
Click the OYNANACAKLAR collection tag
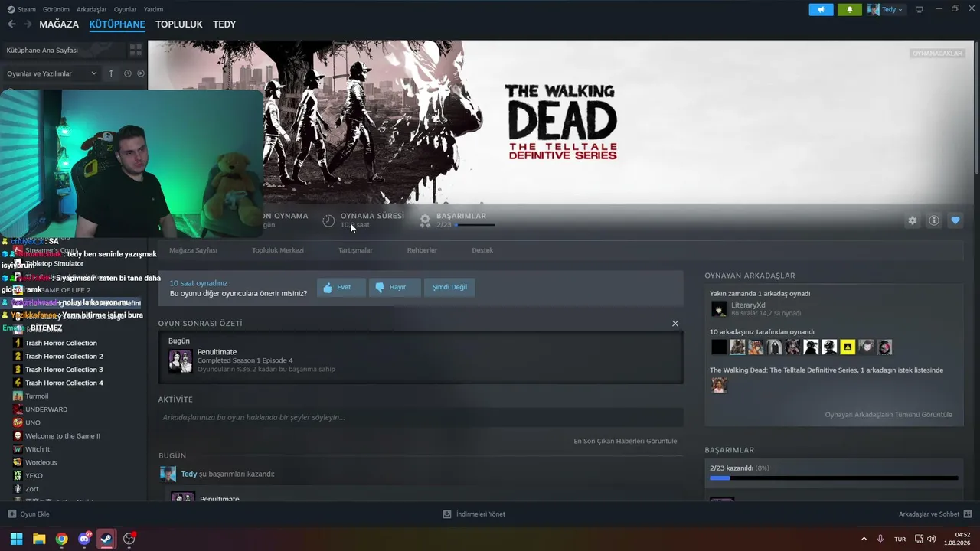937,54
